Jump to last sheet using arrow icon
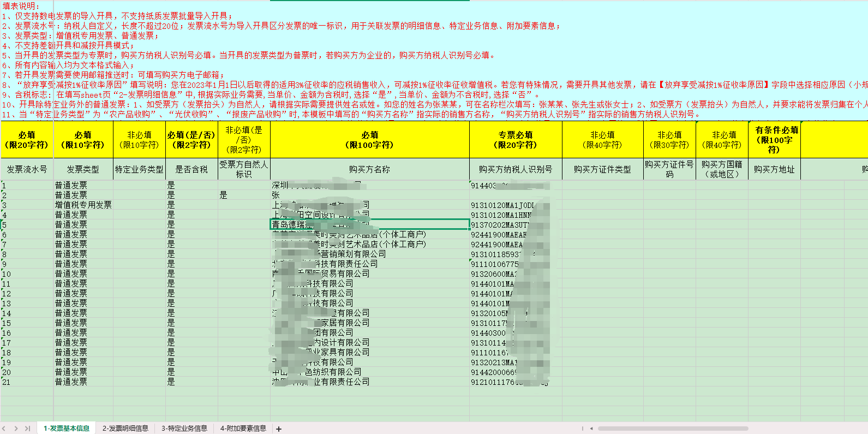Screen dimensions: 868x434 (x=27, y=429)
